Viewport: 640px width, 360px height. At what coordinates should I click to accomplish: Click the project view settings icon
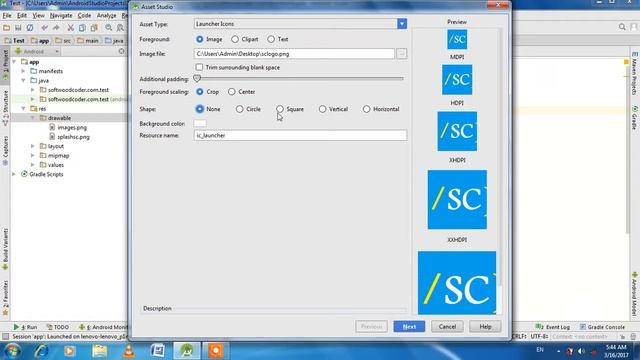point(121,51)
